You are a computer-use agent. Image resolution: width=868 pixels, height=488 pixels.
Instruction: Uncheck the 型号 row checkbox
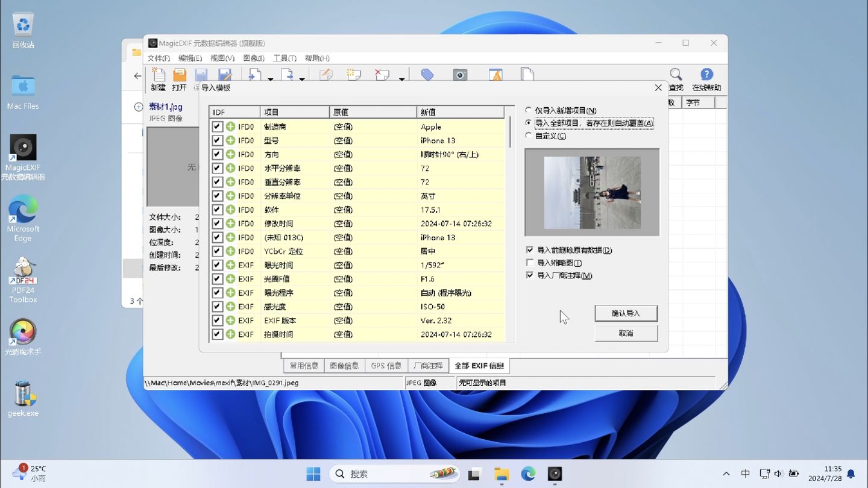(217, 140)
